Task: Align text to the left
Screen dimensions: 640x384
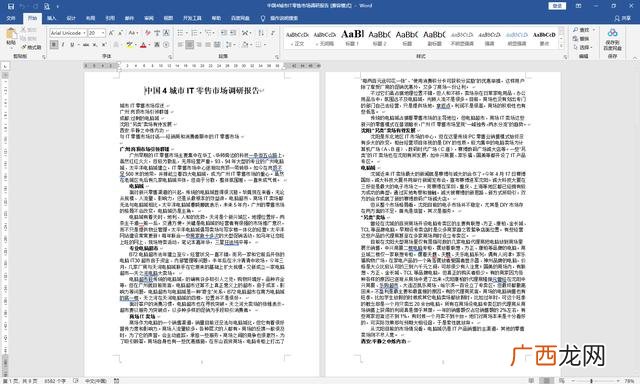Action: click(180, 44)
